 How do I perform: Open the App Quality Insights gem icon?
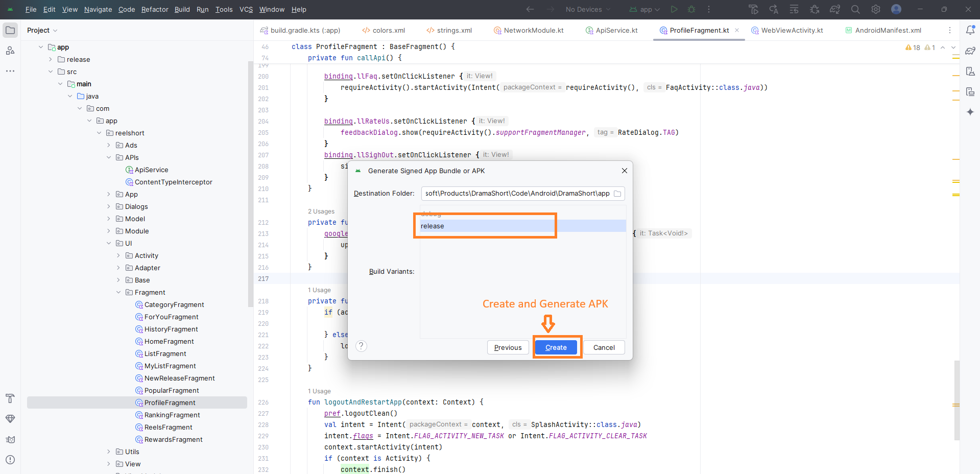pyautogui.click(x=10, y=419)
